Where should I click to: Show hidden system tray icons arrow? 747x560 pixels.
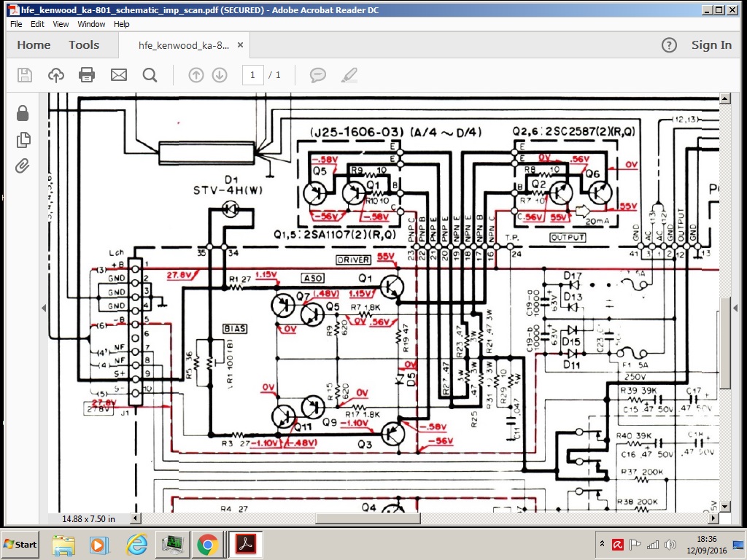tap(602, 544)
